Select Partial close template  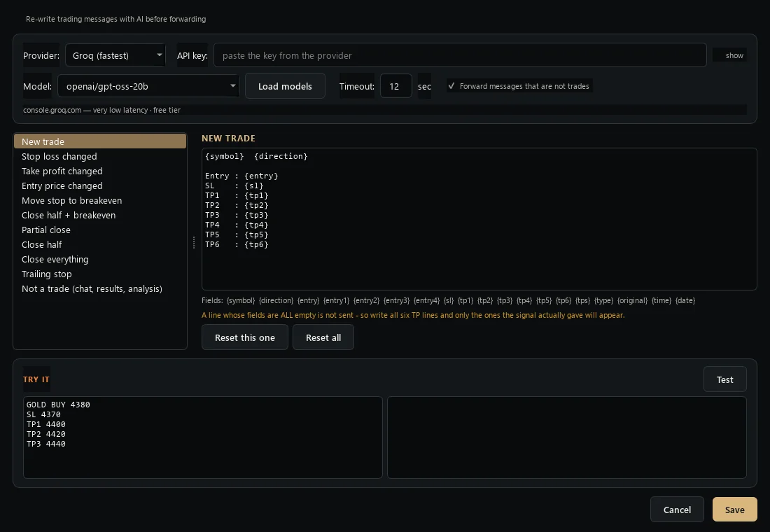pyautogui.click(x=99, y=230)
